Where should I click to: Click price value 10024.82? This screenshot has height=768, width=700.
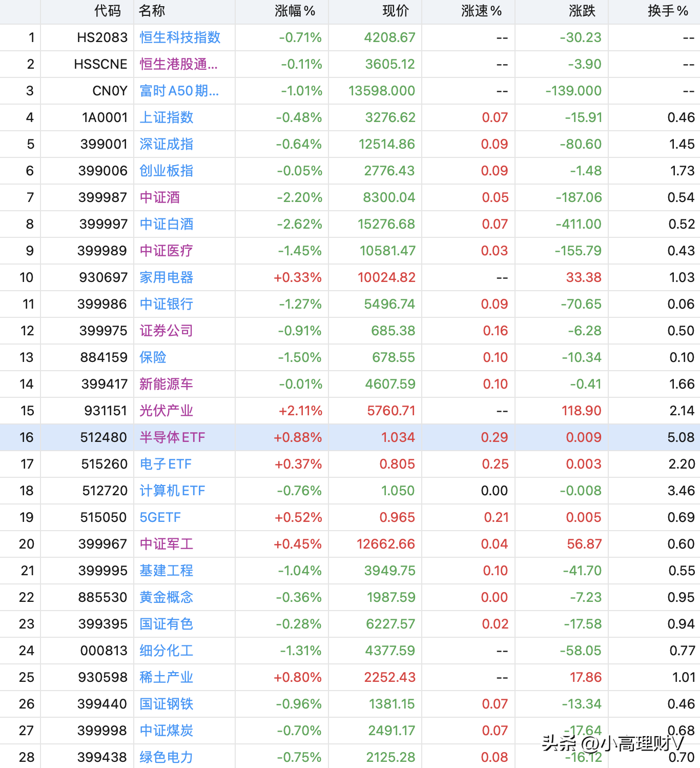click(x=386, y=277)
